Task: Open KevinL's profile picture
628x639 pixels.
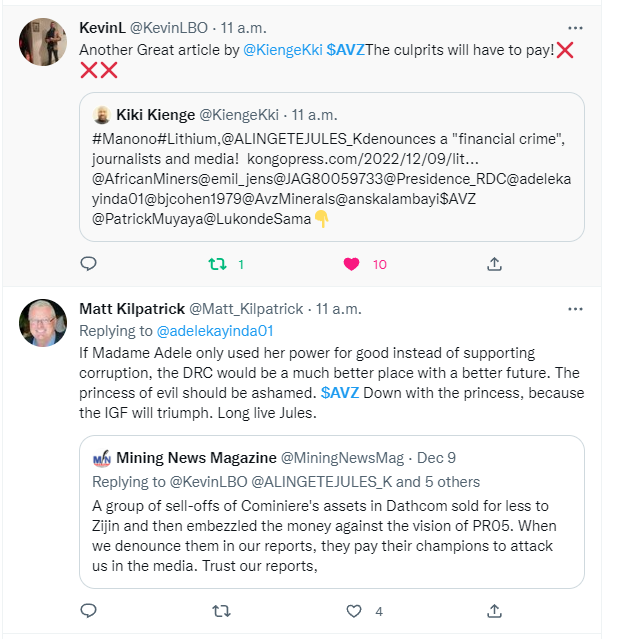Action: [x=43, y=42]
